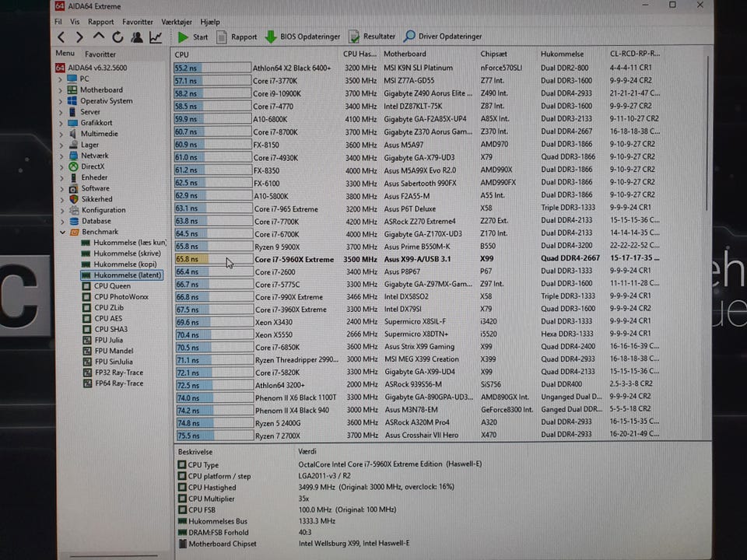
Task: Expand the Motherboard tree node
Action: point(61,90)
